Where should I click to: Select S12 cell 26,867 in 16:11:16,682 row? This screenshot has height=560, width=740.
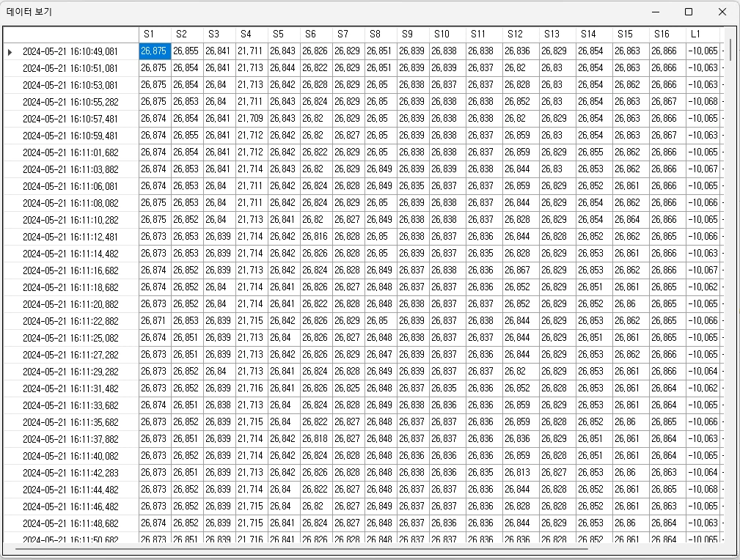pyautogui.click(x=521, y=270)
